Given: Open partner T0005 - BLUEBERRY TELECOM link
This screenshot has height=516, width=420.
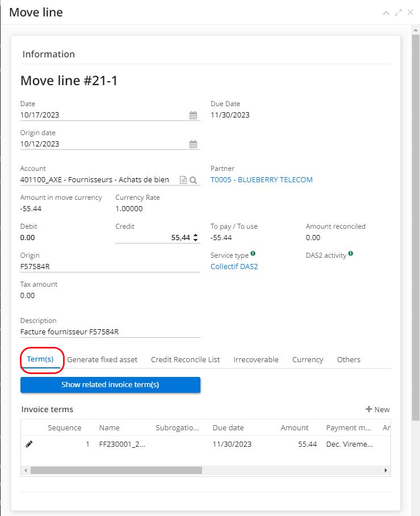Looking at the screenshot, I should 261,180.
